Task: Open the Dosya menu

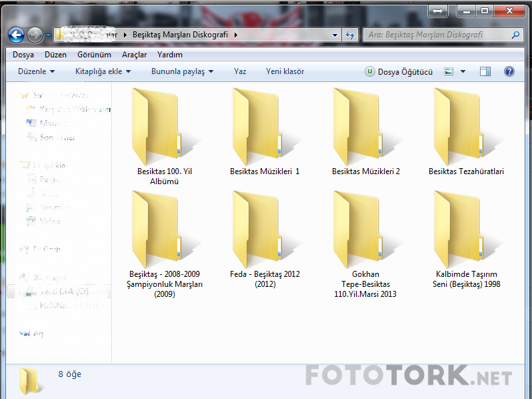Action: tap(23, 55)
